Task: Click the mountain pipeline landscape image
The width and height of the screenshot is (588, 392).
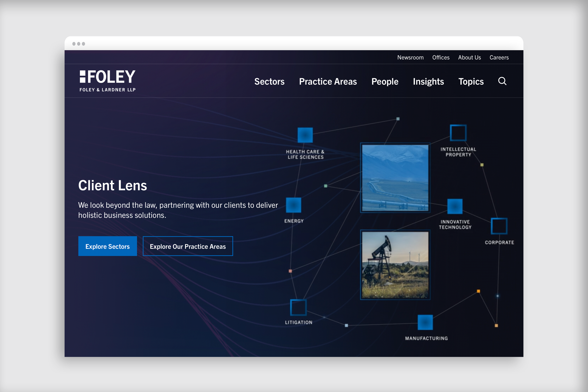Action: click(x=395, y=178)
